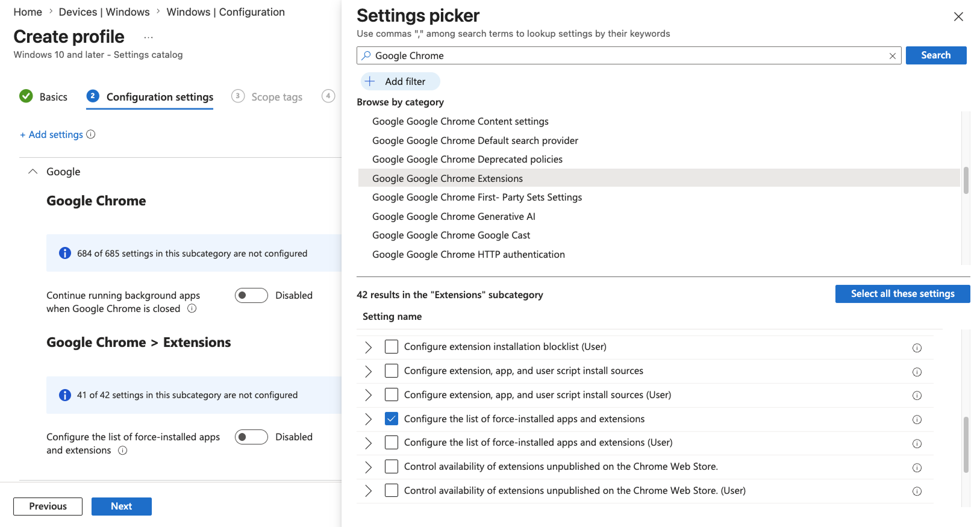Check force-installed apps and extensions (User)
Viewport: 980px width, 527px height.
[392, 442]
